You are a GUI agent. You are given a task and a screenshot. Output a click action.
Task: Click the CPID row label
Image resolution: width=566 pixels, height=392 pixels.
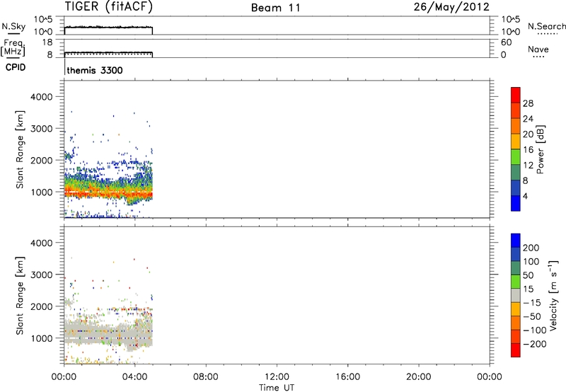tap(16, 67)
